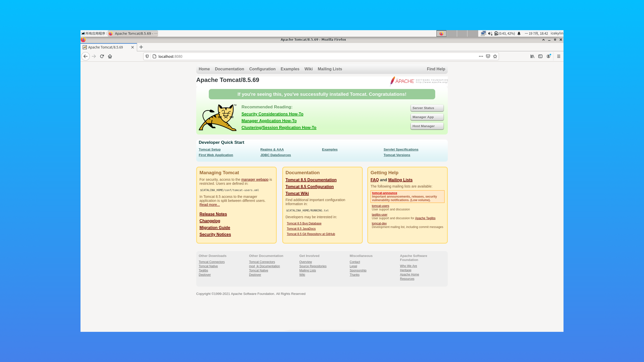Open the Tomcat Setup link
Screen dimensions: 644x362
(210, 149)
